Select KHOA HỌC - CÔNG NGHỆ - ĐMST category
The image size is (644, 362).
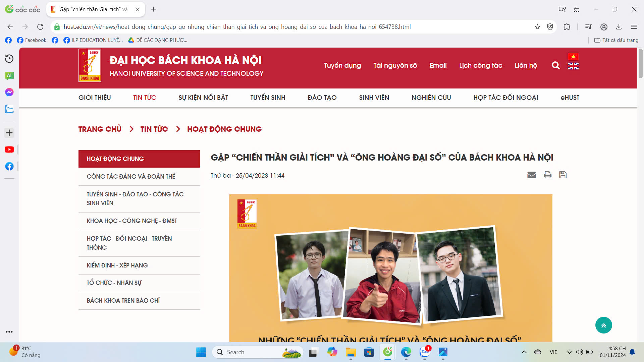point(132,221)
